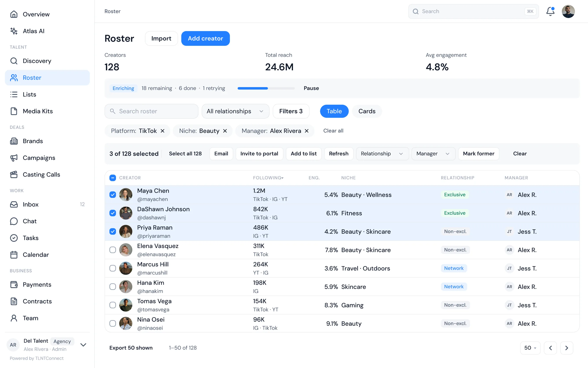Click Invite to portal button
The height and width of the screenshot is (368, 588).
pos(259,154)
